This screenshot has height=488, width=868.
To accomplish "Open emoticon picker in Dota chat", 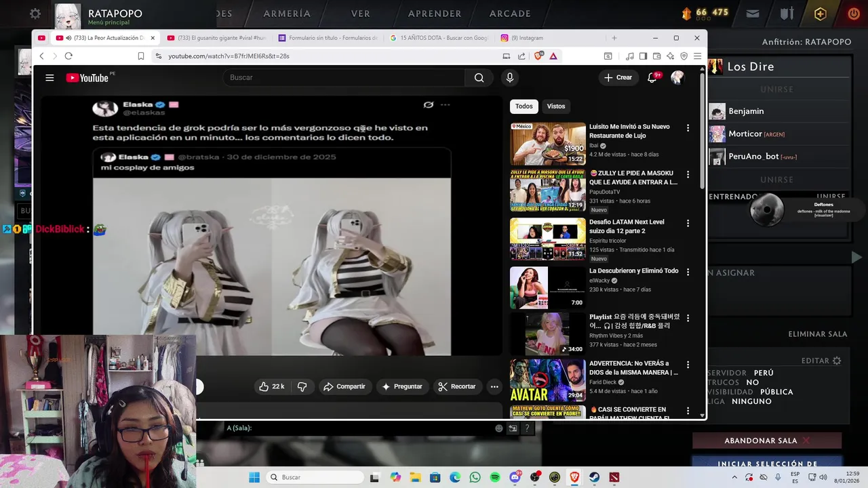I will [499, 428].
